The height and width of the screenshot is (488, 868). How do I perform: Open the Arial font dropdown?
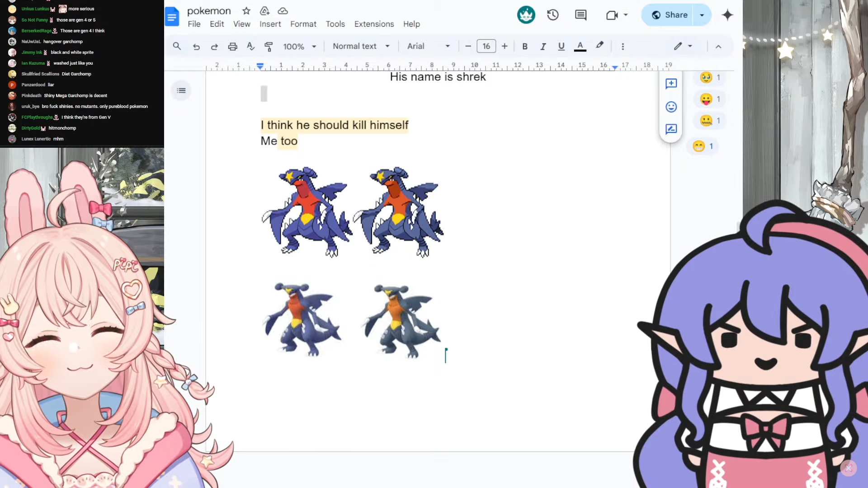click(428, 46)
